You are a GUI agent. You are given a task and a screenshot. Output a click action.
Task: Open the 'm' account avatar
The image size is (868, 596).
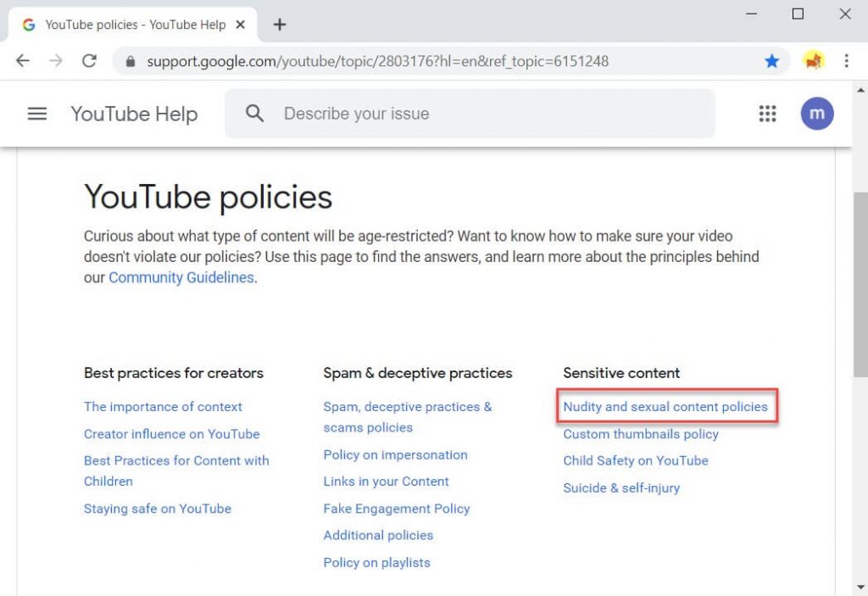pos(816,114)
